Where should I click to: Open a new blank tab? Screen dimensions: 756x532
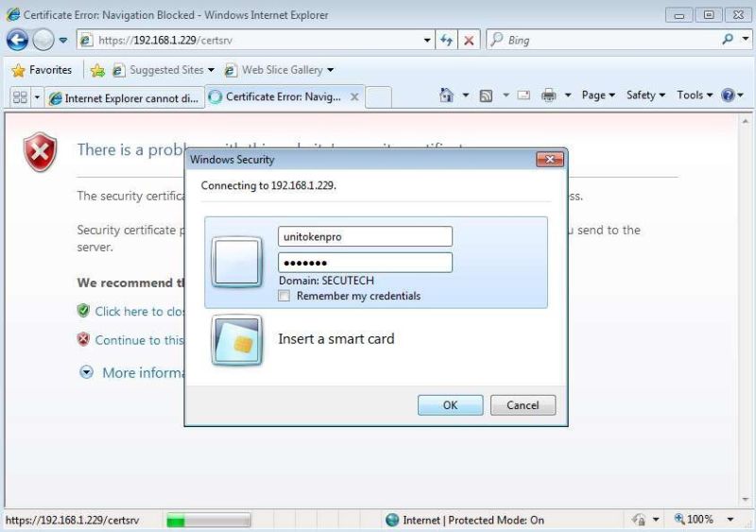(x=379, y=97)
